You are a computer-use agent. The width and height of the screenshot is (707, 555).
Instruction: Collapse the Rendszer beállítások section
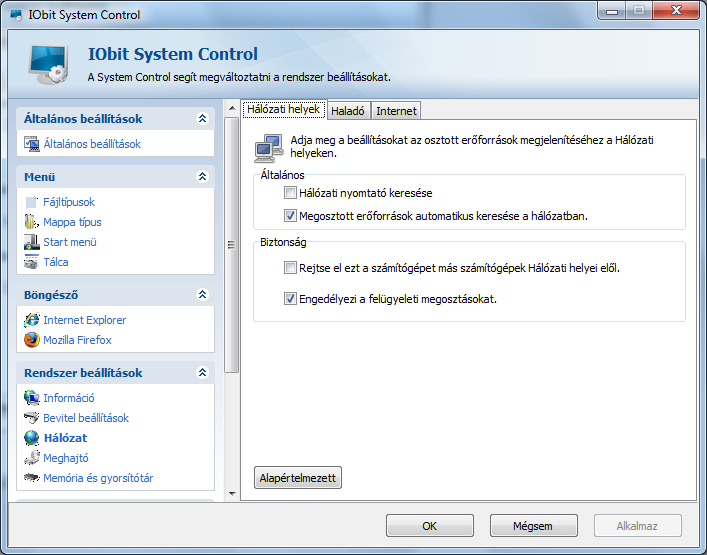click(202, 372)
